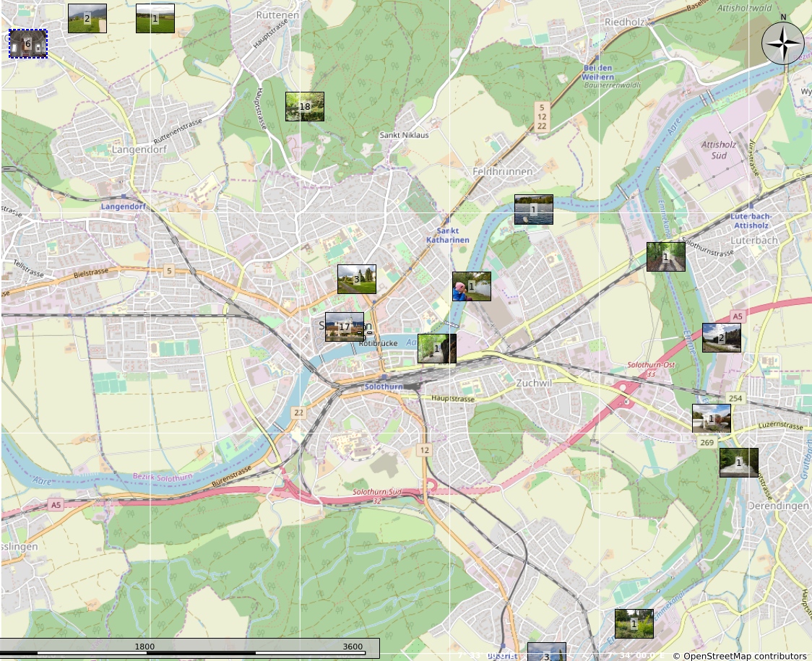This screenshot has height=661, width=812.
Task: Select forest path thumbnail near Solothurnstrasse
Action: (x=665, y=256)
